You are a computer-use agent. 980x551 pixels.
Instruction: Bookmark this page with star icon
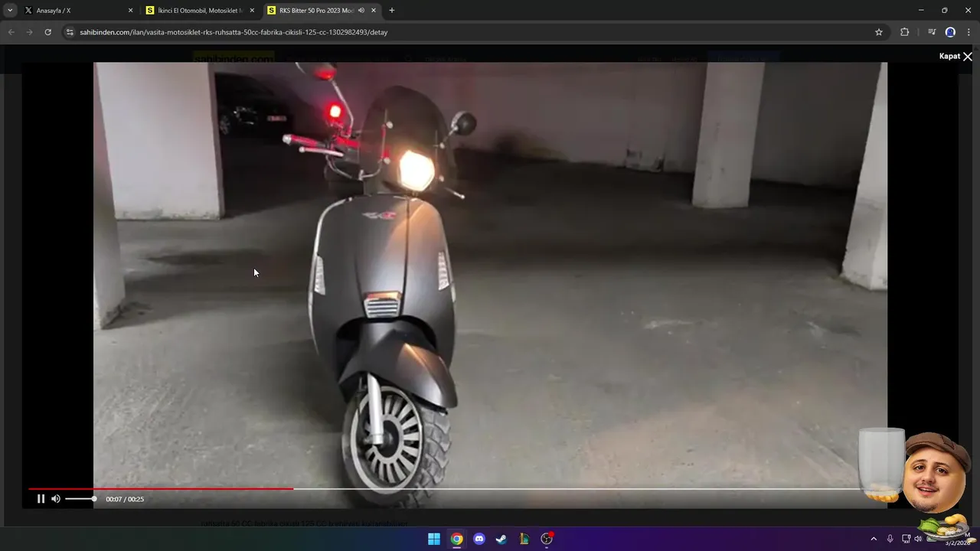pyautogui.click(x=879, y=32)
